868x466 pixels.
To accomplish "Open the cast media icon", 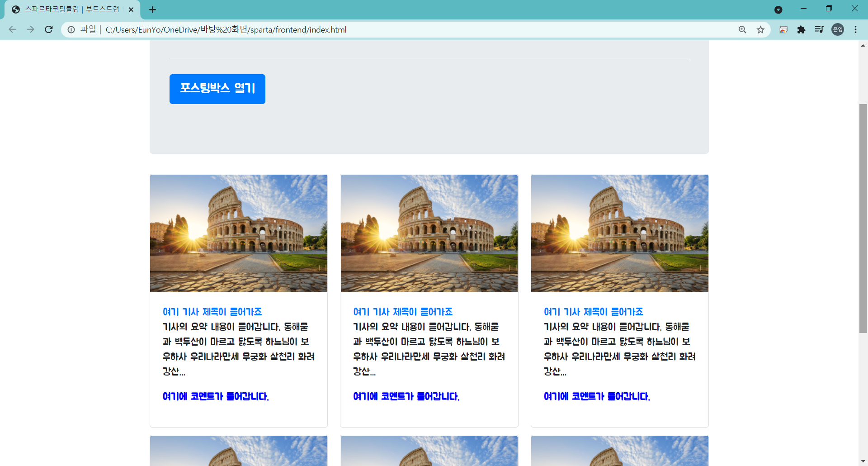I will [783, 29].
